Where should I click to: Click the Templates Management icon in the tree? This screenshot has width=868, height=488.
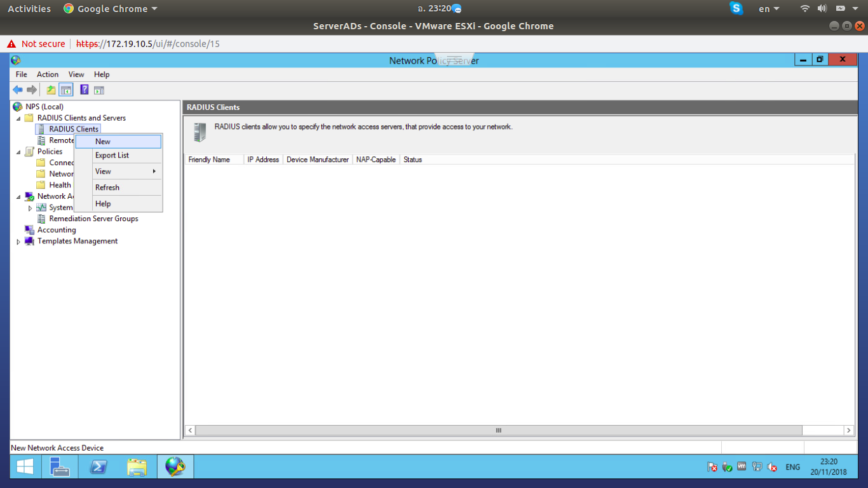pos(29,241)
